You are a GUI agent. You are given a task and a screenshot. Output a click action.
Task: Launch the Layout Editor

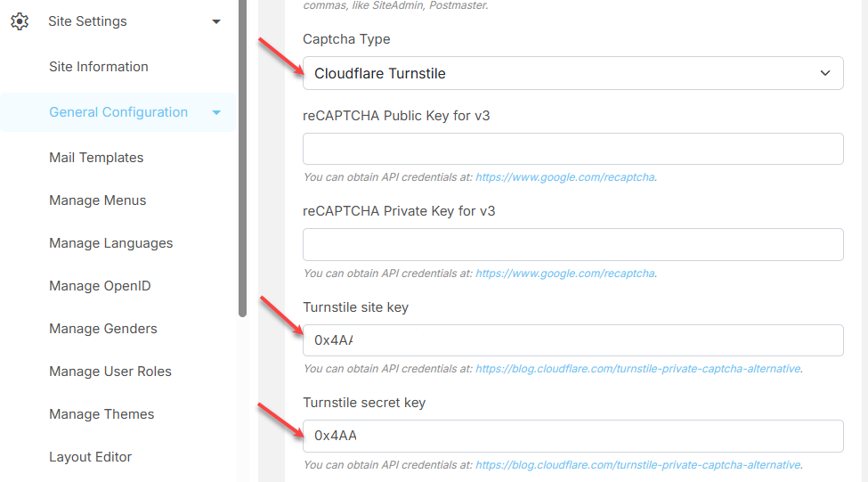91,457
